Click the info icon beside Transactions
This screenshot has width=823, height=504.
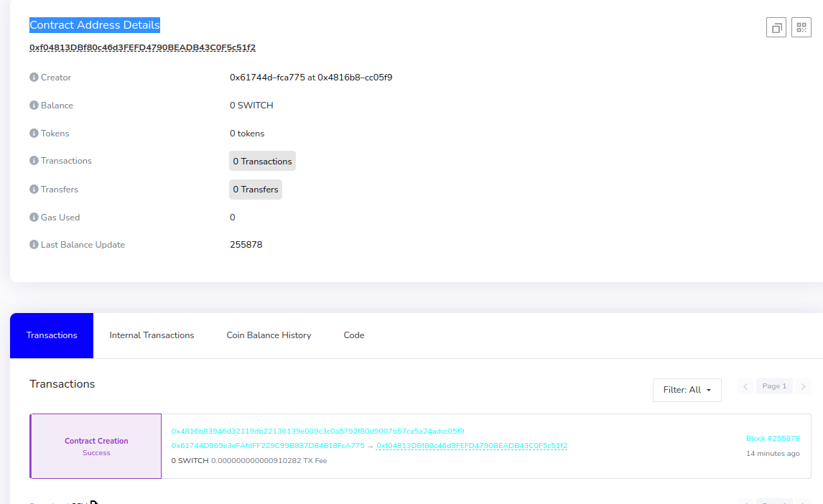click(x=32, y=160)
